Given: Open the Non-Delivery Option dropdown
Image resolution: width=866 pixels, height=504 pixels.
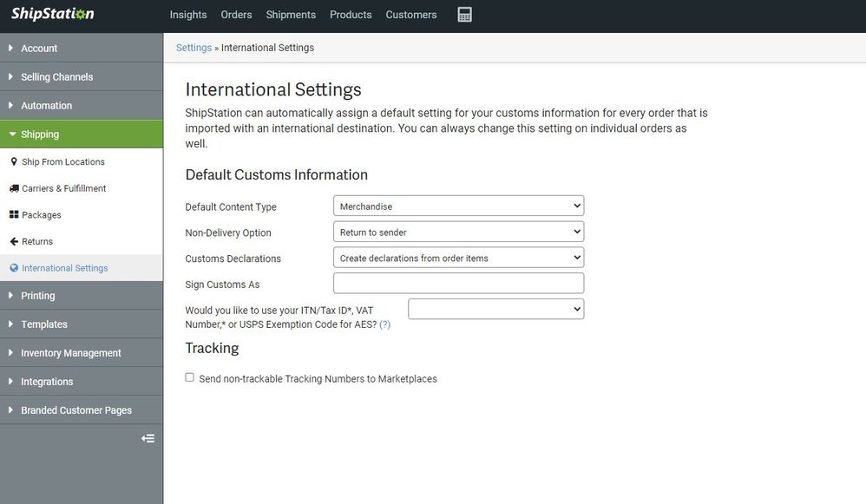Looking at the screenshot, I should 458,232.
